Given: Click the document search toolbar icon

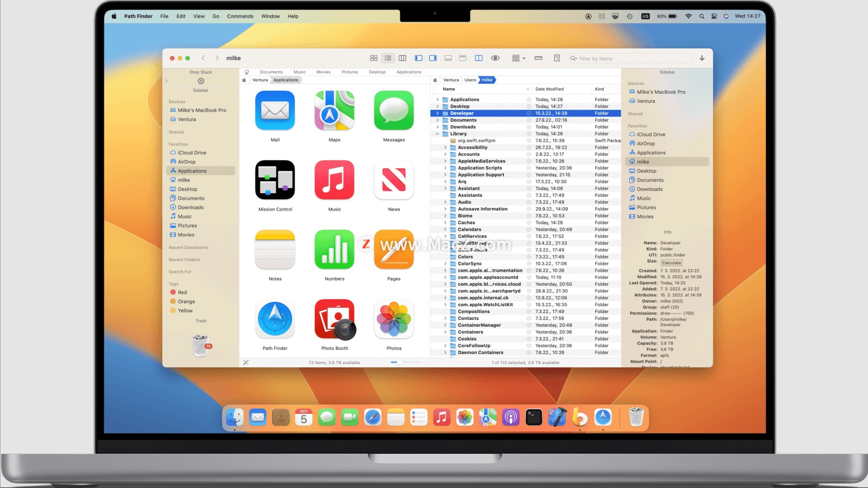Looking at the screenshot, I should coord(557,58).
